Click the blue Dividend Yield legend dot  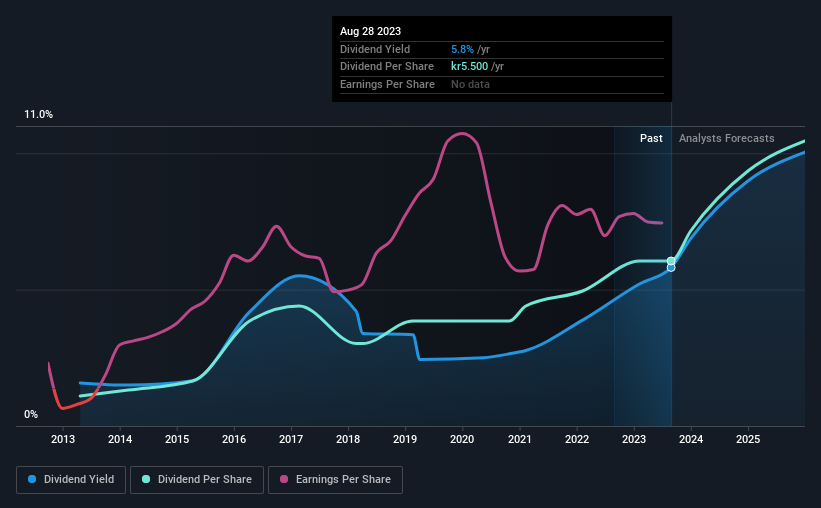tap(32, 479)
